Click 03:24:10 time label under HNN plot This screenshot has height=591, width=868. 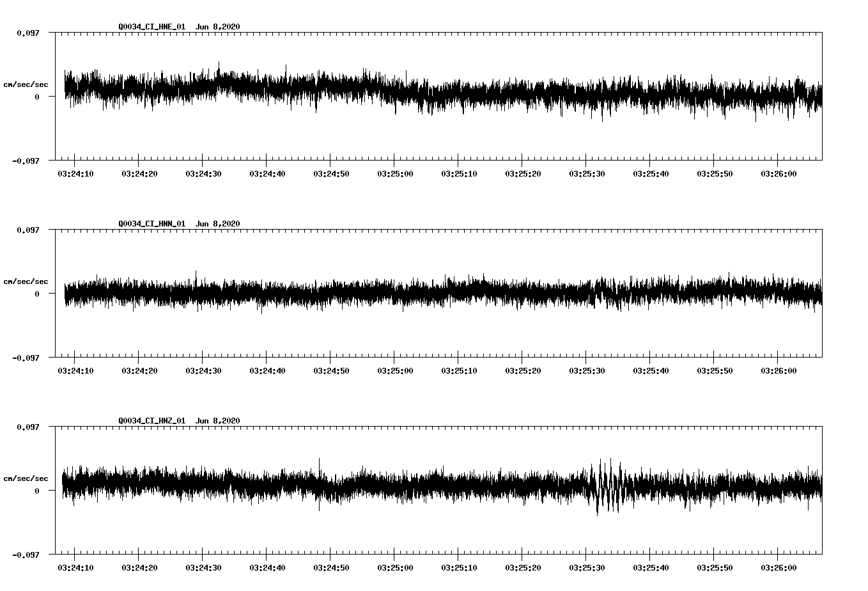(75, 371)
